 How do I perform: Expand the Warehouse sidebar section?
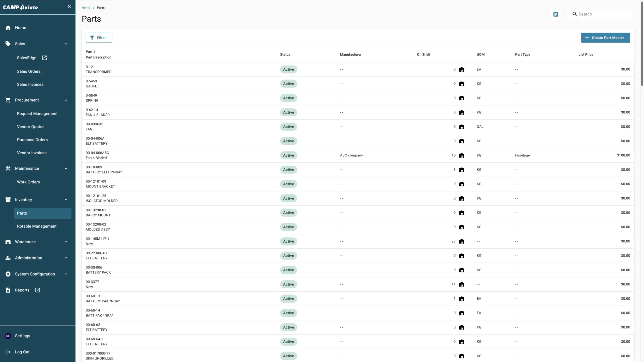coord(66,242)
